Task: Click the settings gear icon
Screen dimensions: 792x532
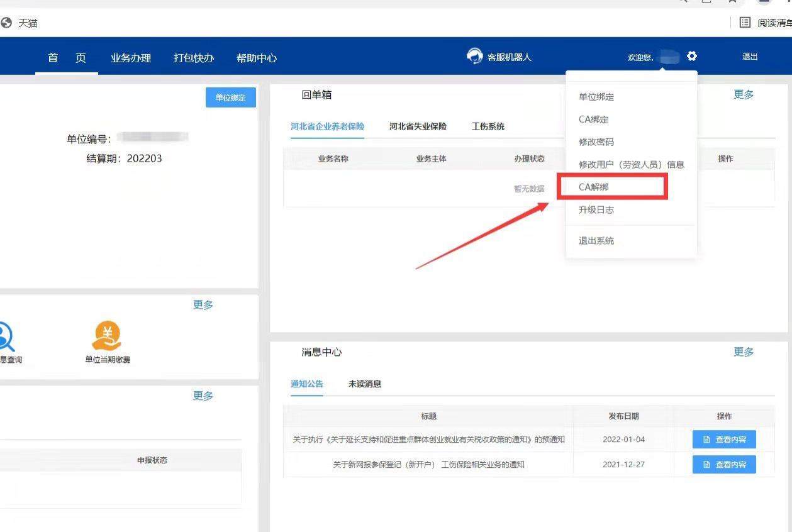Action: [692, 57]
